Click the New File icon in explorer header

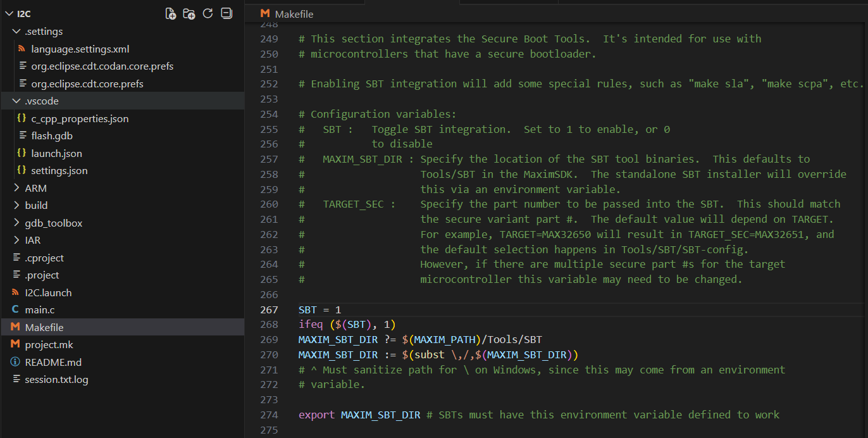click(x=170, y=13)
